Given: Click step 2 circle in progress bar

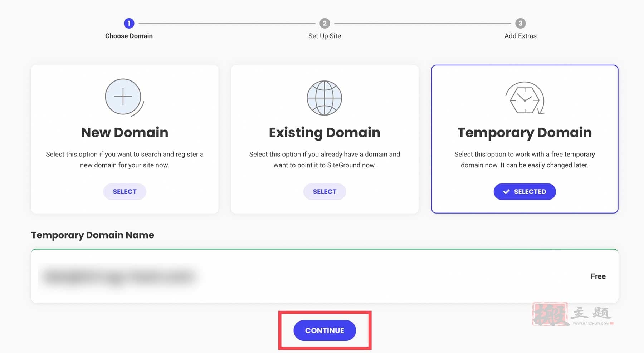Looking at the screenshot, I should [x=325, y=23].
